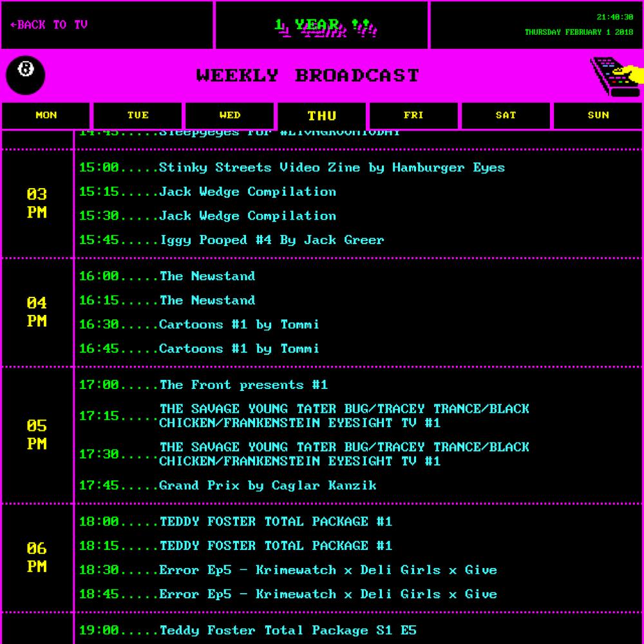The image size is (644, 644).
Task: Select 15:45 Iggy Pooped #4 entry
Action: point(231,240)
